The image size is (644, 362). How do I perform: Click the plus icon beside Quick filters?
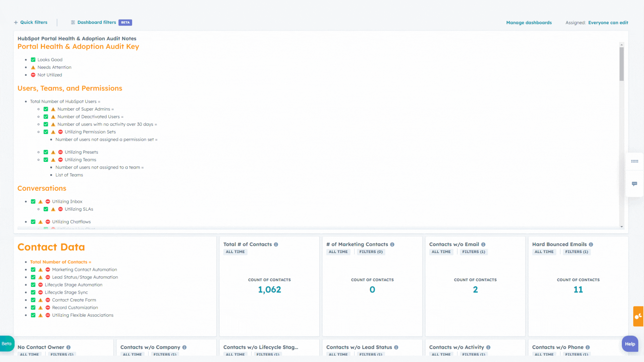[x=16, y=22]
